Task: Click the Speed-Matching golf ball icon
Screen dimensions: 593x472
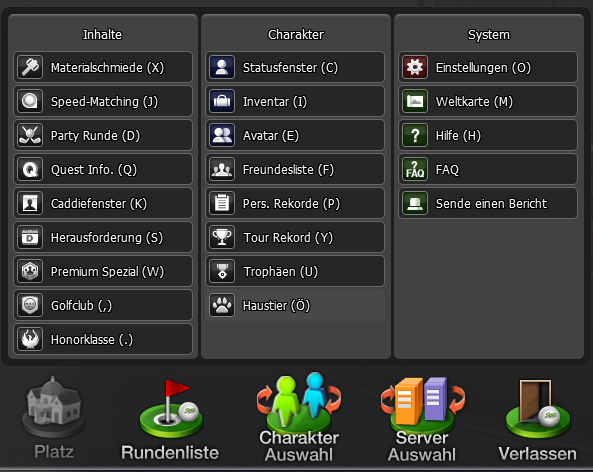Action: (x=30, y=101)
